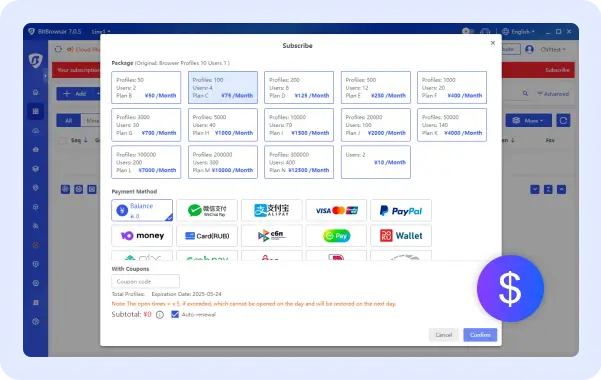The width and height of the screenshot is (601, 380).
Task: Switch to the All tab
Action: coord(69,120)
